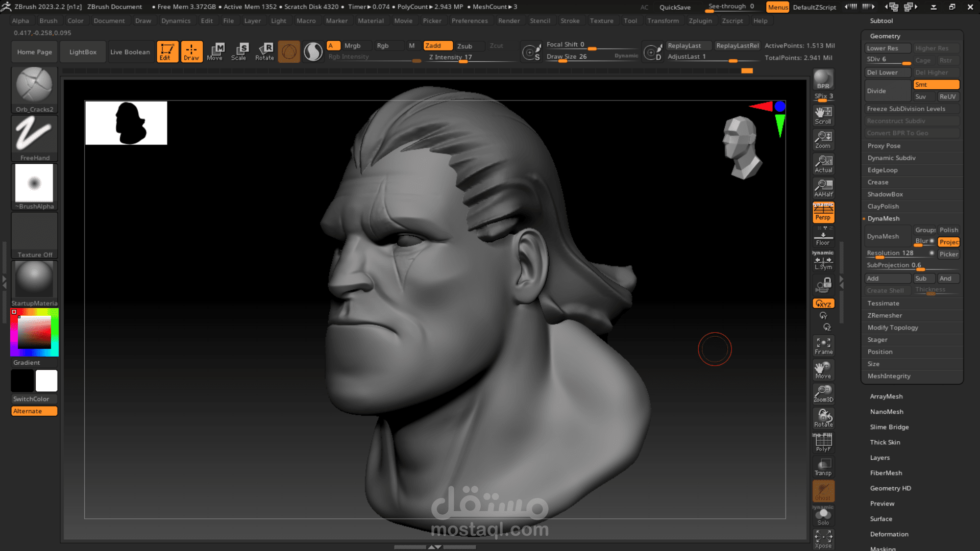This screenshot has height=551, width=980.
Task: Click the LightBox button
Action: [x=83, y=52]
